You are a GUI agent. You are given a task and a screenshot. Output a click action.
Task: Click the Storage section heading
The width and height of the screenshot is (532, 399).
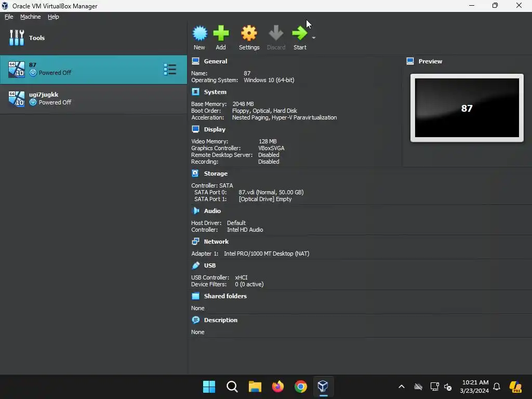click(x=216, y=174)
